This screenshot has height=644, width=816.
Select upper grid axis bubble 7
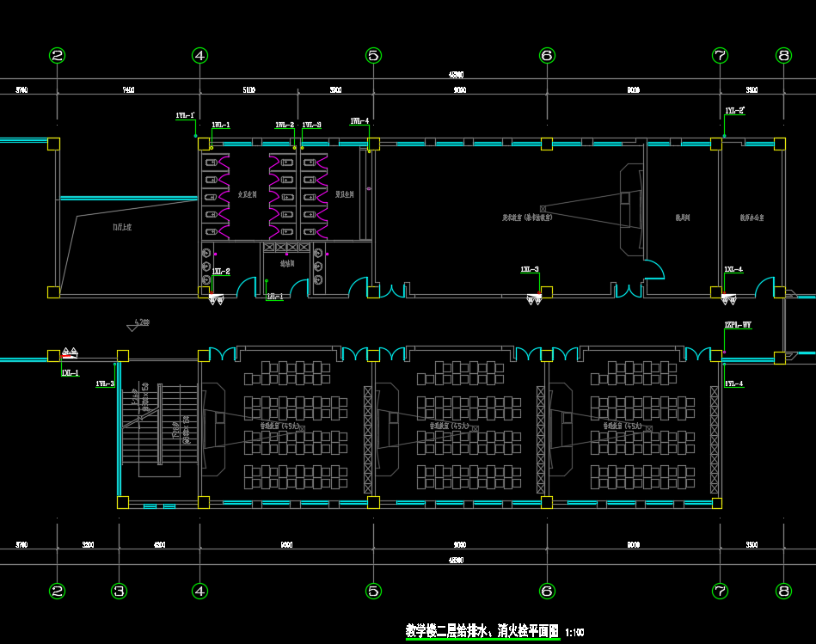pos(720,55)
